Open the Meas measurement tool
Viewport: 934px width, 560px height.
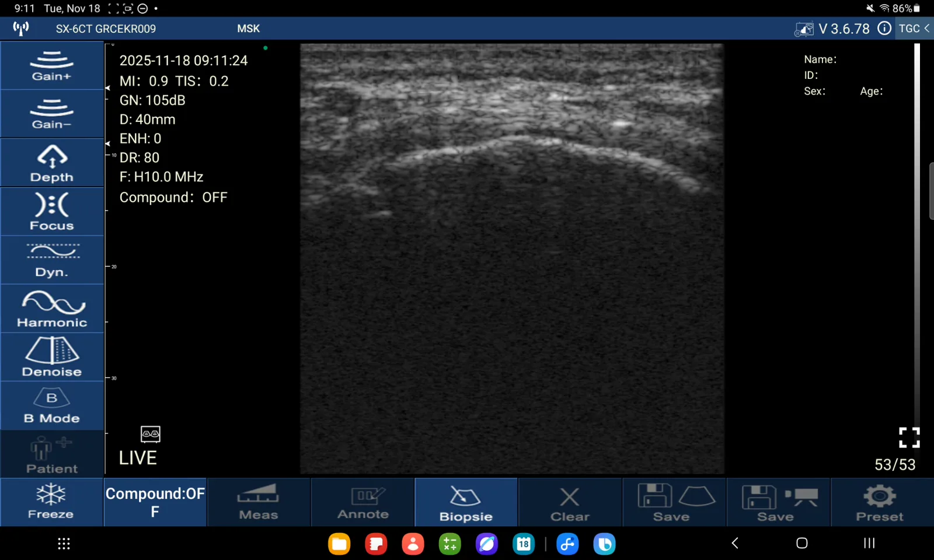click(259, 502)
